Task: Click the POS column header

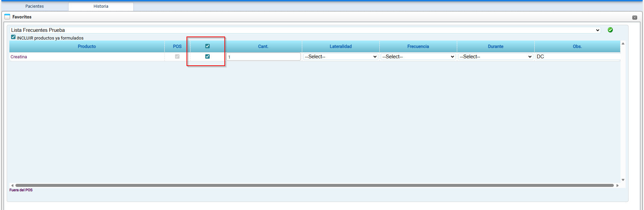Action: 177,47
